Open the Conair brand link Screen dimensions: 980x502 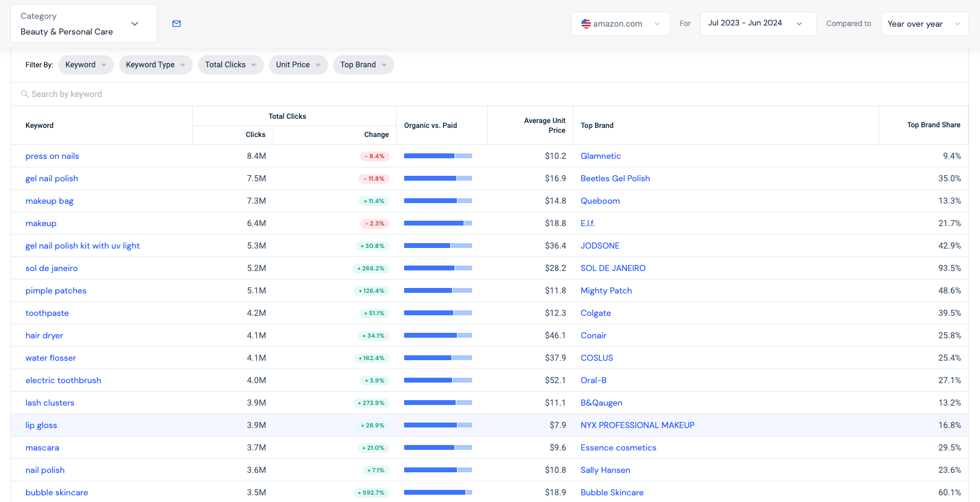click(x=593, y=335)
